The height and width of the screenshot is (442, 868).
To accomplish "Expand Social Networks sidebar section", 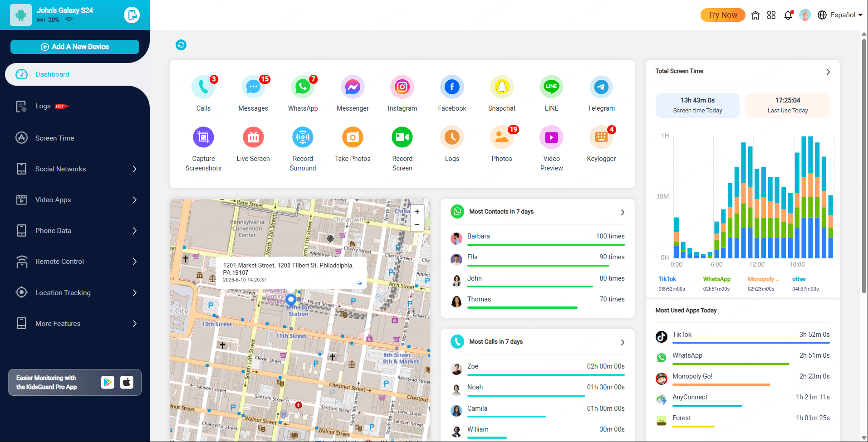I will (75, 169).
